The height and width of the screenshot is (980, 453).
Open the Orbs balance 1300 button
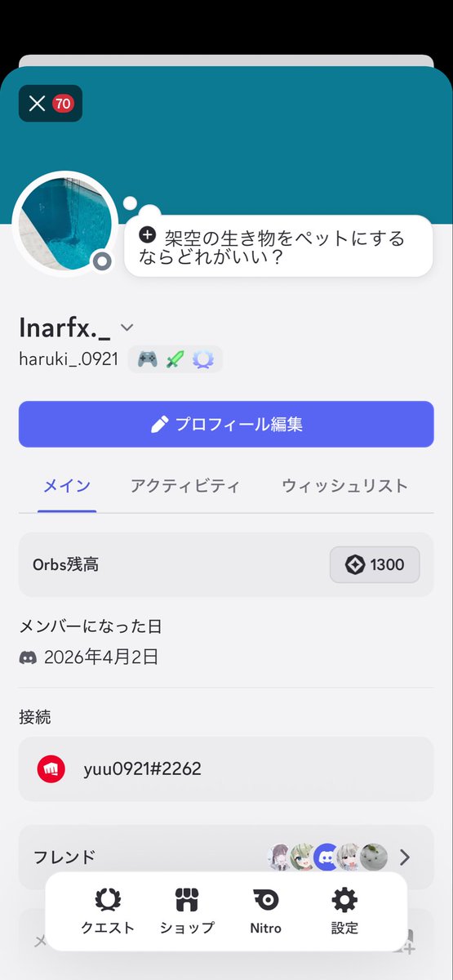pyautogui.click(x=375, y=564)
